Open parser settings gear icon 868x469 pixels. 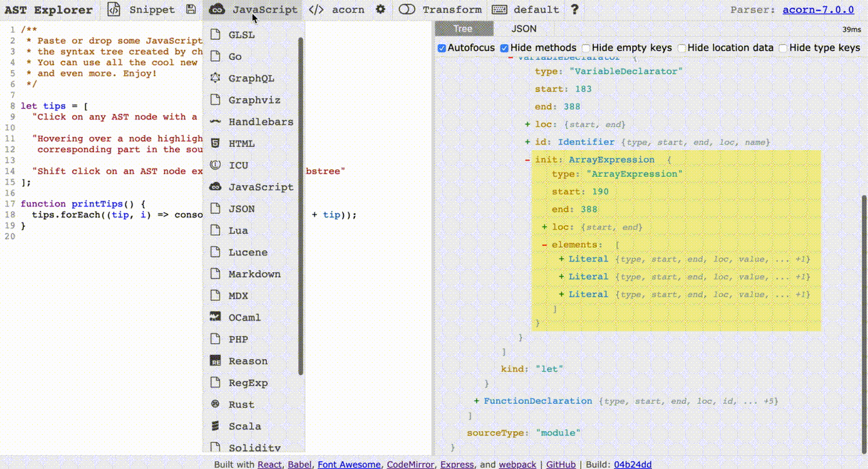pyautogui.click(x=381, y=9)
